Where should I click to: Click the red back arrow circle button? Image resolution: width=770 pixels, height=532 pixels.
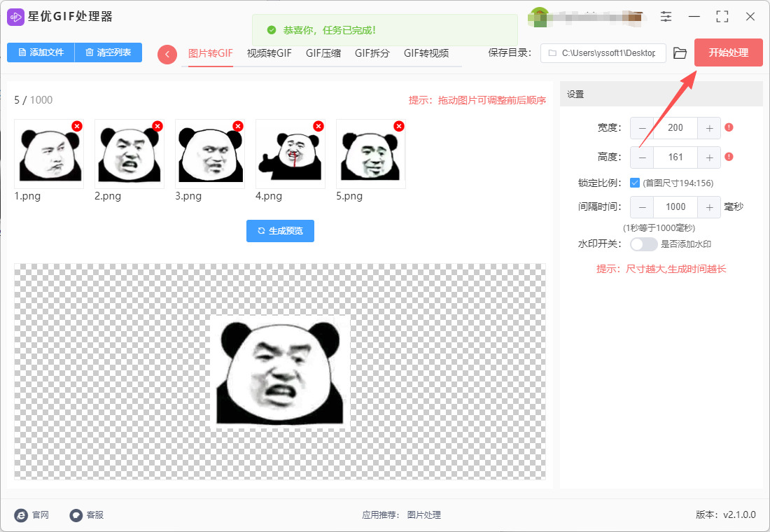point(167,54)
